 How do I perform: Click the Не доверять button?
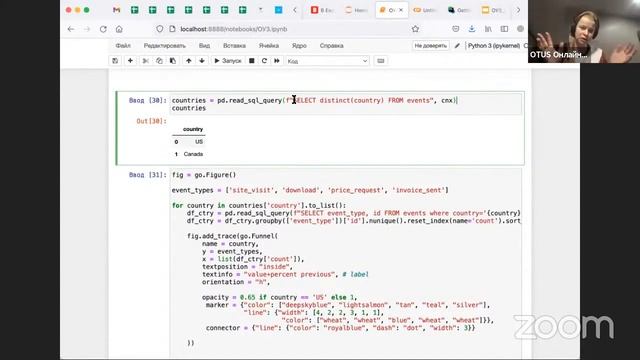click(x=430, y=46)
